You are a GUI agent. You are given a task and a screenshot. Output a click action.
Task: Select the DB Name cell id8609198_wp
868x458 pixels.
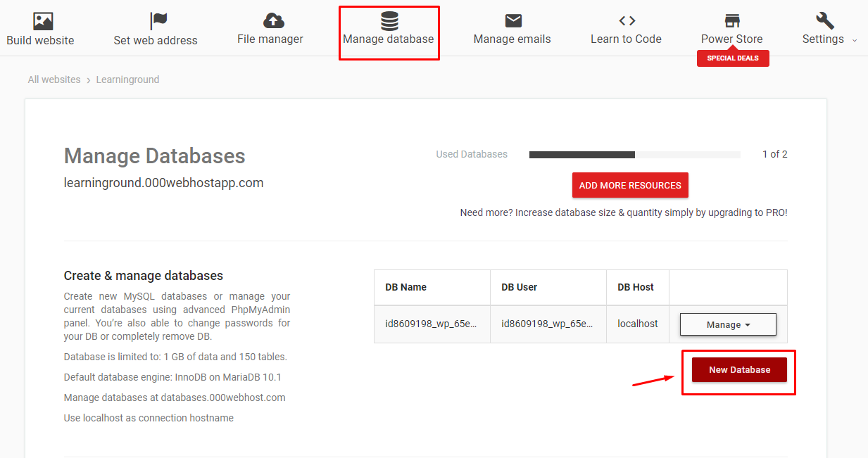pyautogui.click(x=431, y=324)
